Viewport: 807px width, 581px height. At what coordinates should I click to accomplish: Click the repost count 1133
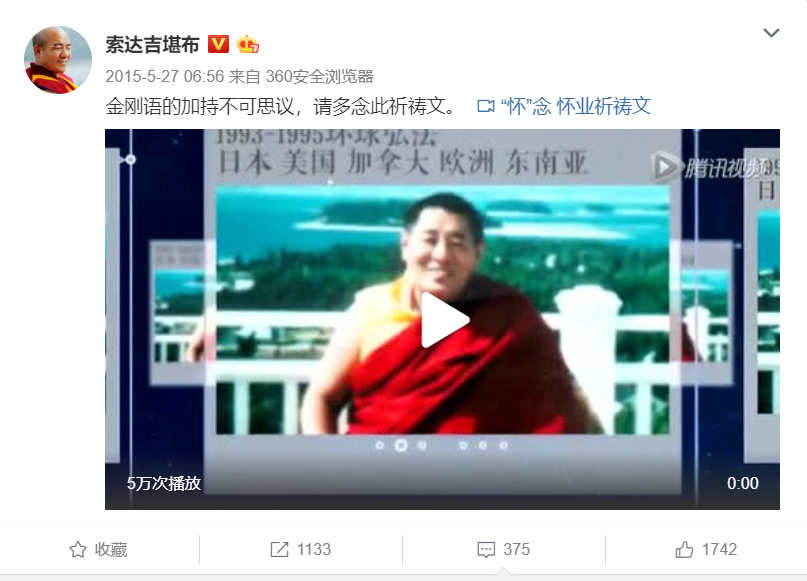pyautogui.click(x=314, y=550)
